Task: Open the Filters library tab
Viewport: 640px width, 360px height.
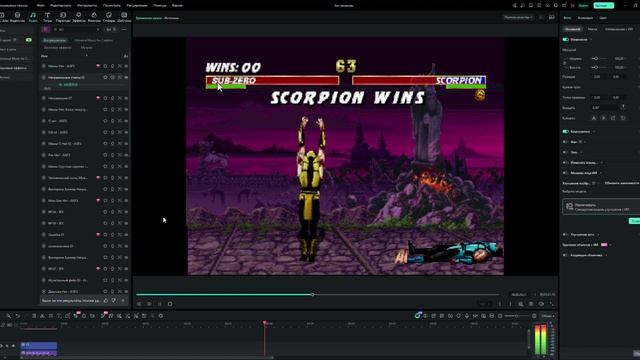Action: coord(94,17)
